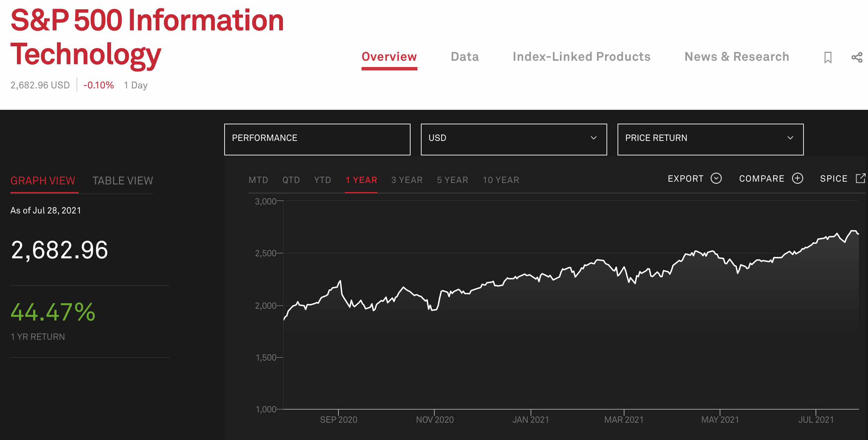Select the QTD time range
868x440 pixels.
click(291, 180)
